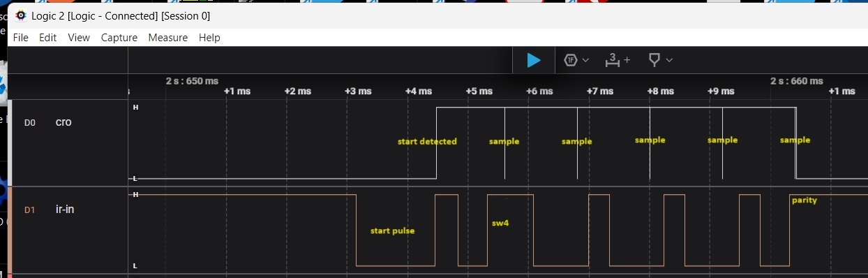This screenshot has width=868, height=278.
Task: Click the timing marker flag icon
Action: [x=654, y=60]
